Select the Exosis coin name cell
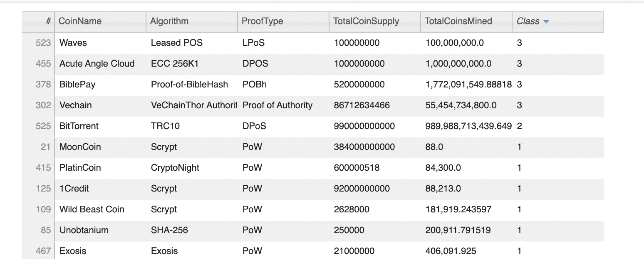This screenshot has height=274, width=644. (x=100, y=251)
